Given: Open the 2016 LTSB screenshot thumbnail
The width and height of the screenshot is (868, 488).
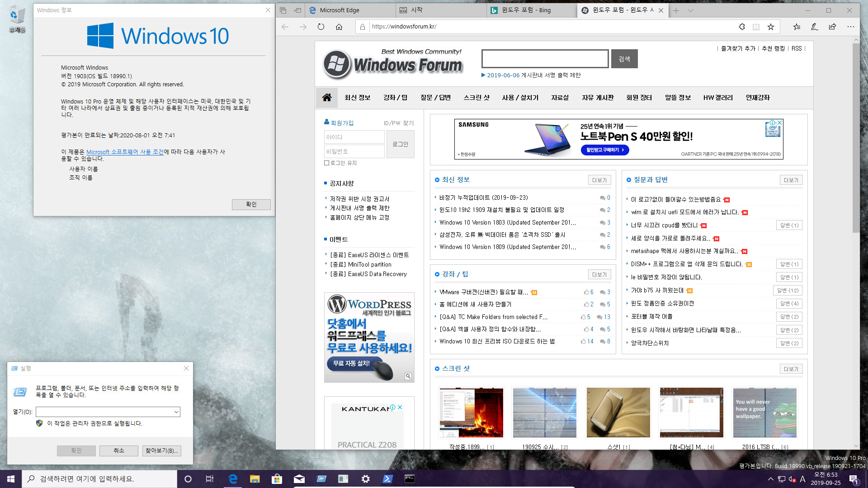Looking at the screenshot, I should 764,413.
